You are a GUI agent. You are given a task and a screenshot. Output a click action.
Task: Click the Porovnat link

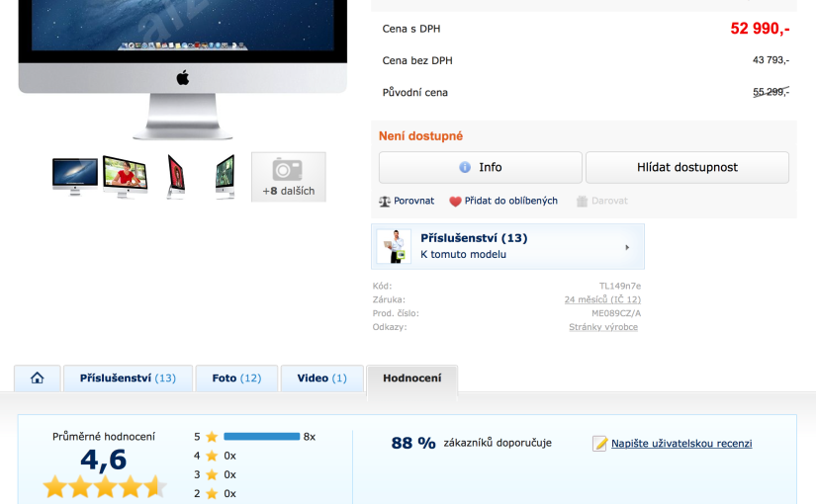pos(413,201)
